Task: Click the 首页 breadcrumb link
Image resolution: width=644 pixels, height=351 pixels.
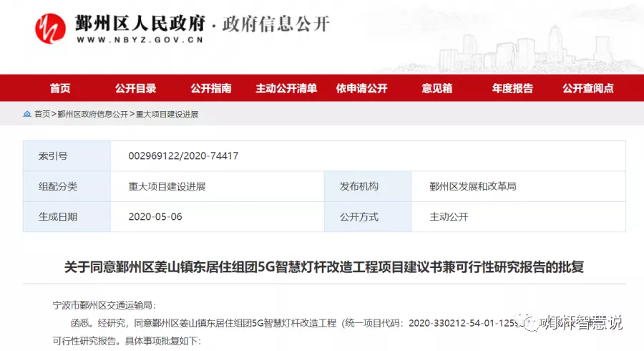Action: click(x=42, y=114)
